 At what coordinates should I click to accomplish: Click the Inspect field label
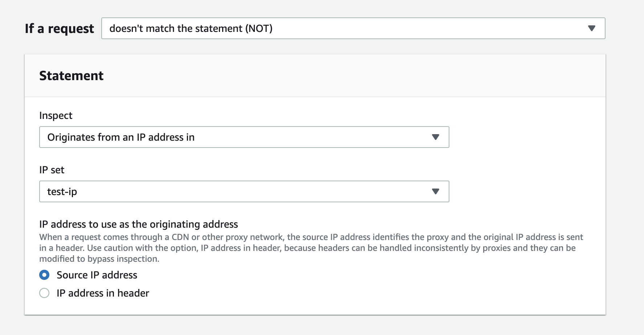[56, 115]
